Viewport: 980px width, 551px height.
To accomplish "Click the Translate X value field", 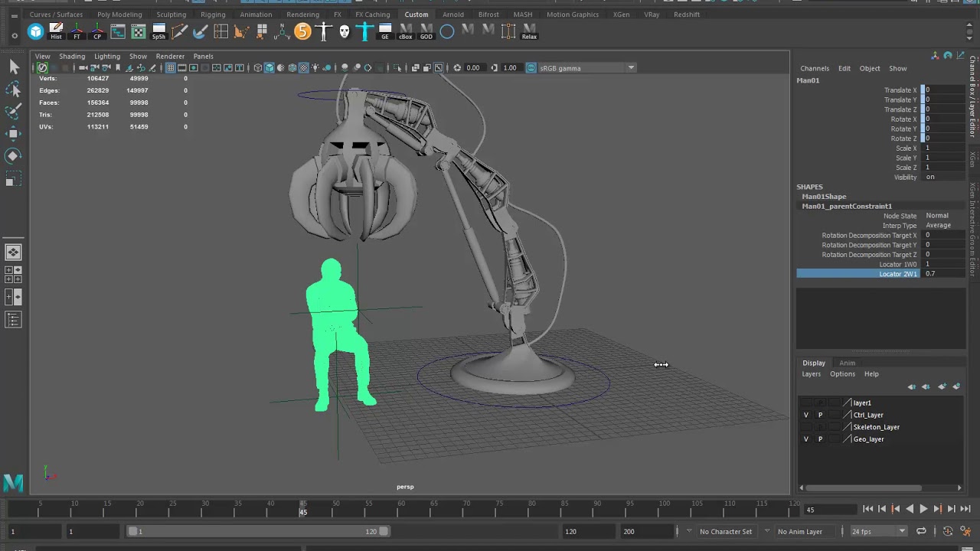I will click(x=944, y=90).
